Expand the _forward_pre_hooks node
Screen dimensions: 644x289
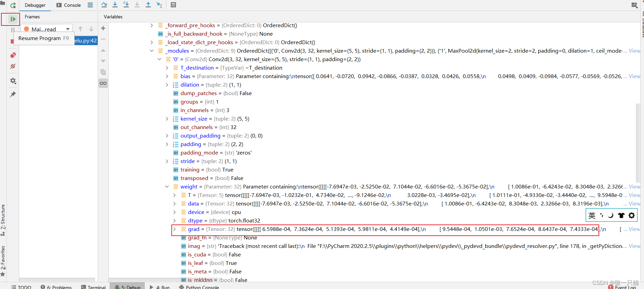click(x=152, y=25)
